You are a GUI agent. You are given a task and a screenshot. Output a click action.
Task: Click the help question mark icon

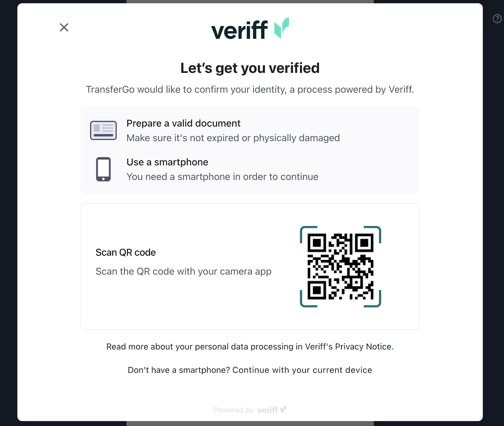click(497, 19)
